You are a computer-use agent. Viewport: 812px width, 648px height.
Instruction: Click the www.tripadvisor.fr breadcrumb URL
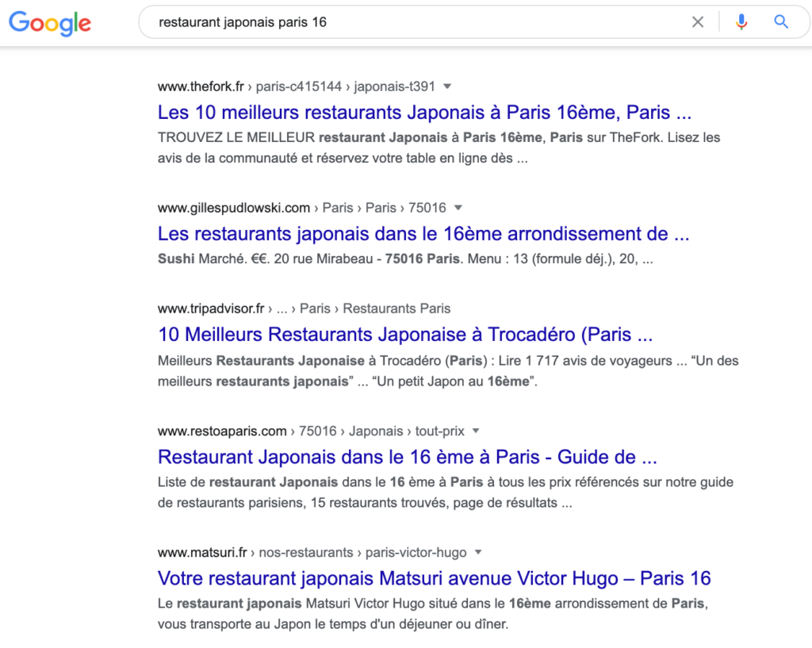(211, 309)
